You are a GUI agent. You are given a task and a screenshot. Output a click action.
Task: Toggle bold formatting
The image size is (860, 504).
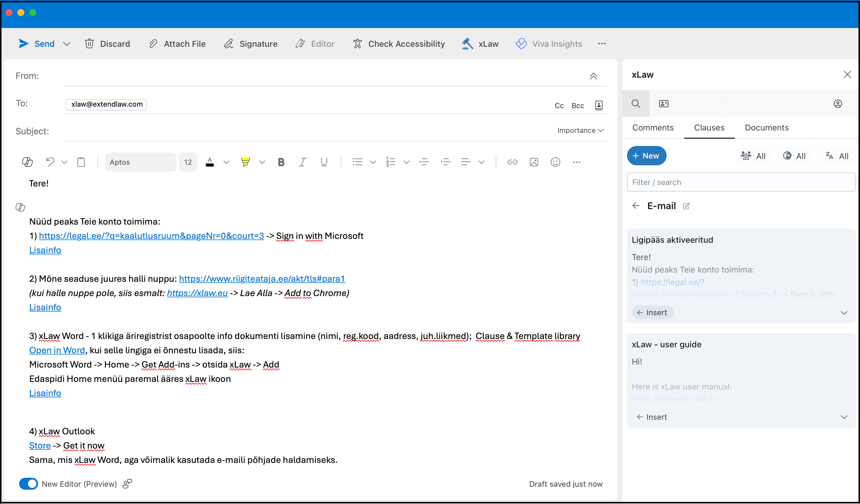click(281, 162)
